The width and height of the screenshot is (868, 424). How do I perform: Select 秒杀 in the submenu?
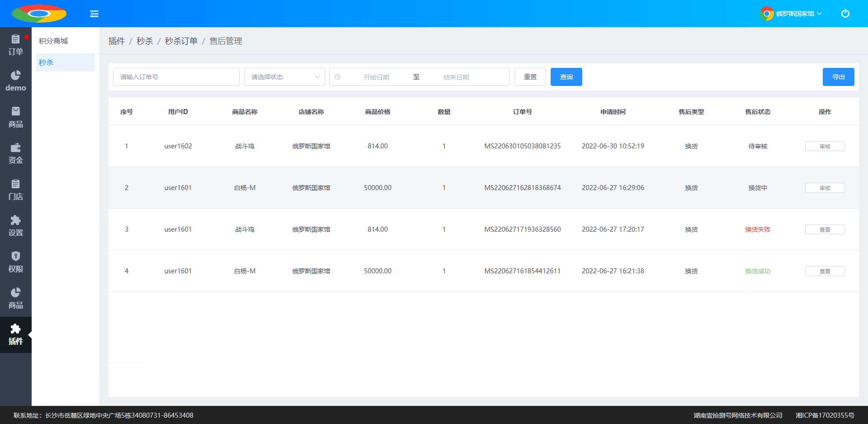66,62
